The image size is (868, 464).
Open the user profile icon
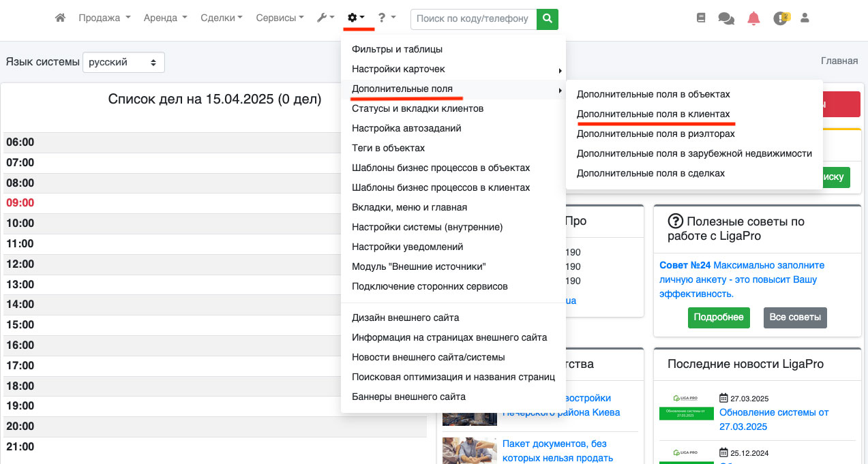[x=805, y=18]
